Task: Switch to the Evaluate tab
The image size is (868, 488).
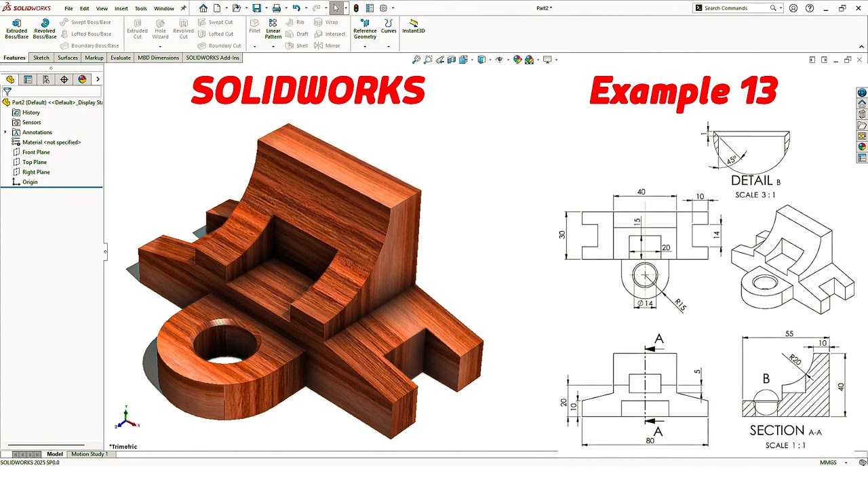Action: (x=121, y=58)
